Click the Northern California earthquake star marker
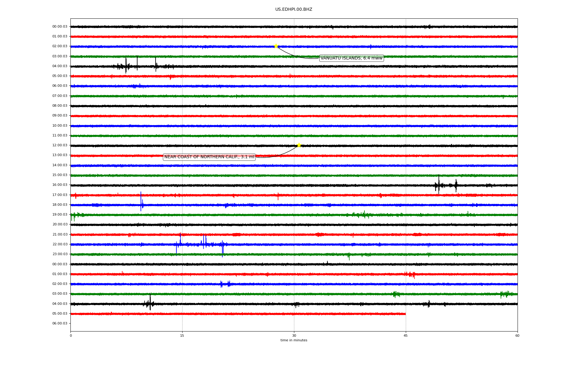 coord(299,145)
